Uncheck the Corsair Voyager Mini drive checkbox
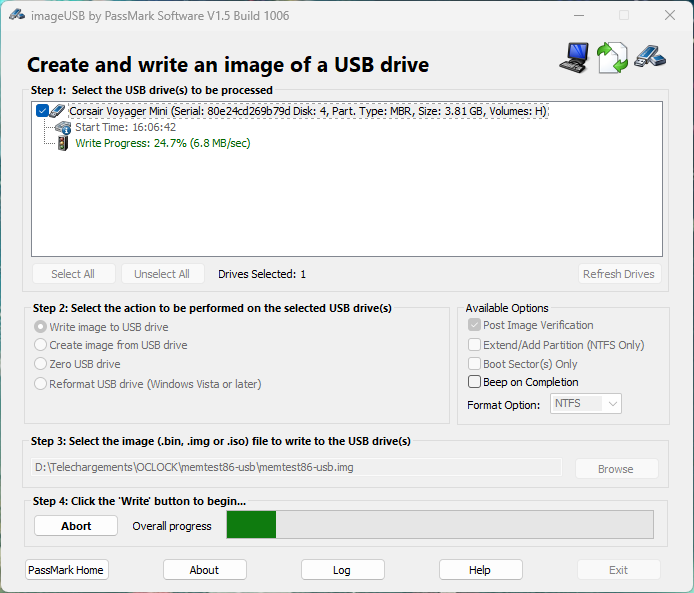 (x=42, y=111)
